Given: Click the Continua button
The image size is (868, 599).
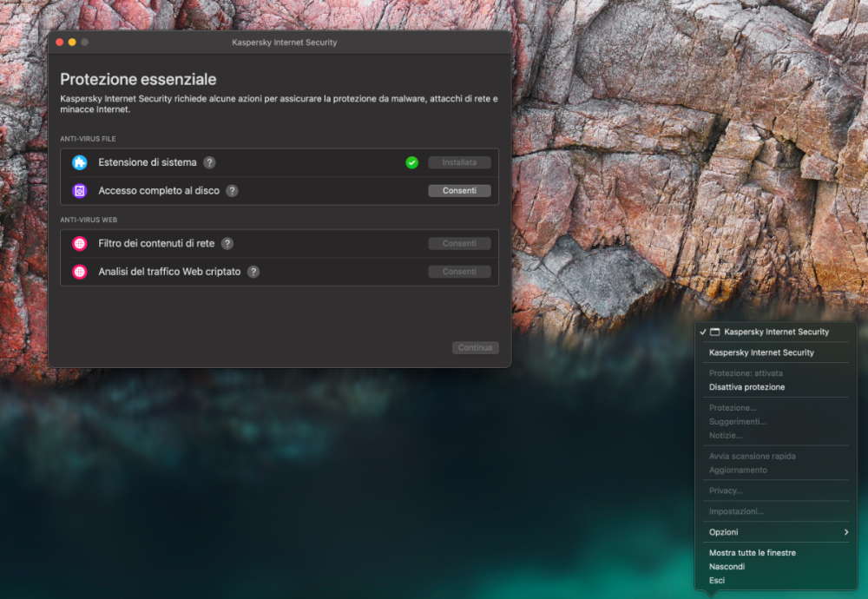Looking at the screenshot, I should (475, 347).
